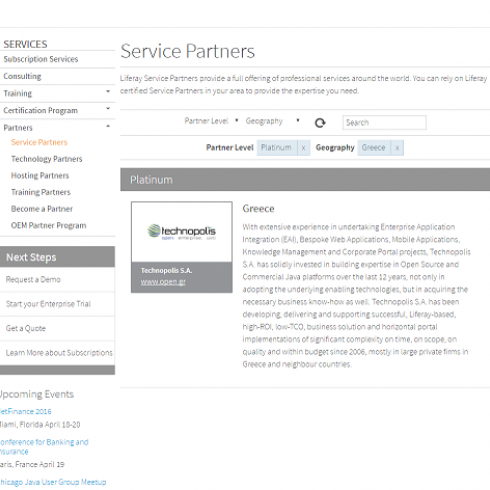Click the Technopolis logo thumbnail
This screenshot has width=490, height=490.
[182, 231]
